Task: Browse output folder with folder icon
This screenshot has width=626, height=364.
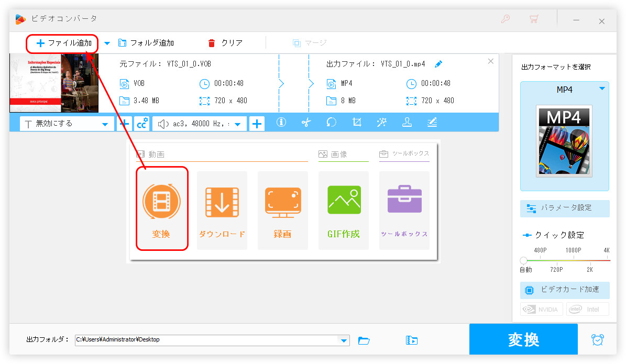Action: [x=364, y=340]
